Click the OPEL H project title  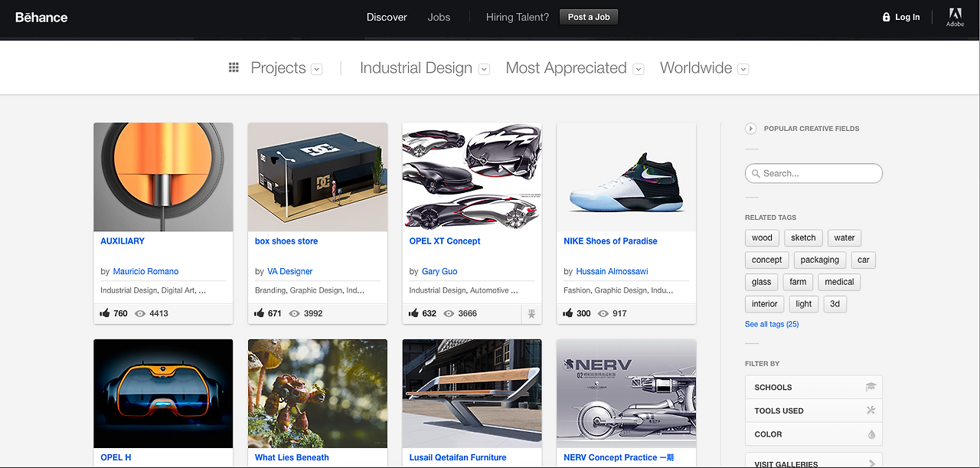click(x=116, y=458)
